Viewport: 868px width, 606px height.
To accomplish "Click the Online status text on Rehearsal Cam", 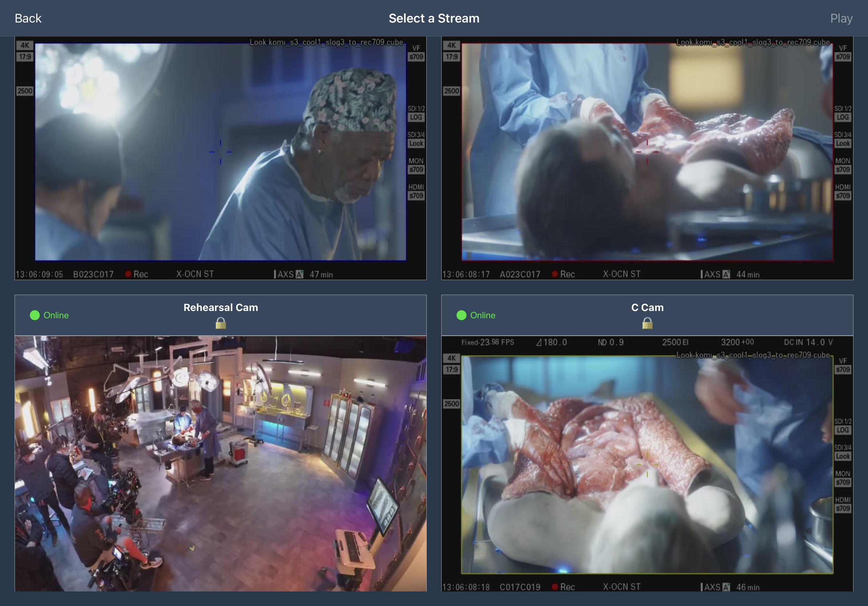I will (x=56, y=315).
